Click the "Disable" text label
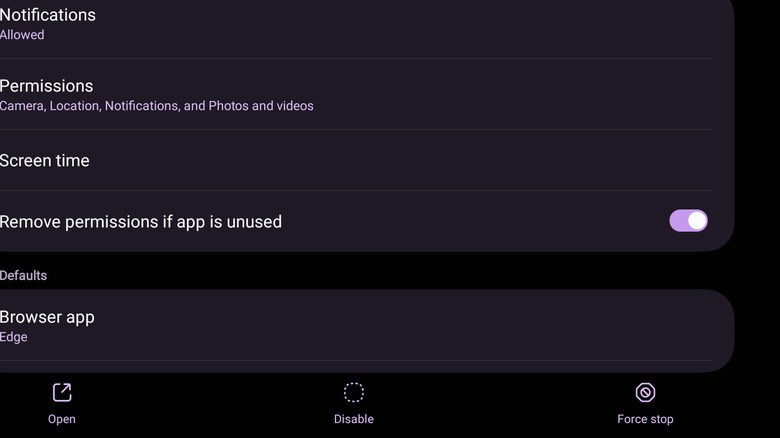Screen dimensions: 780x438 (353, 419)
